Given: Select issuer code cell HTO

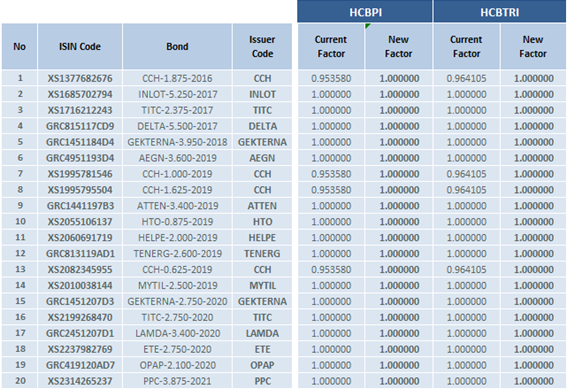Looking at the screenshot, I should (262, 221).
